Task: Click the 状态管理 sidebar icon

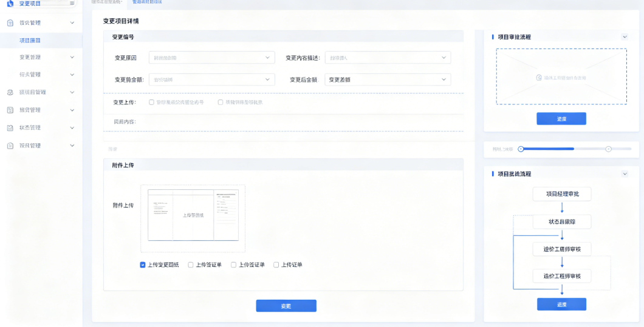Action: coord(10,128)
